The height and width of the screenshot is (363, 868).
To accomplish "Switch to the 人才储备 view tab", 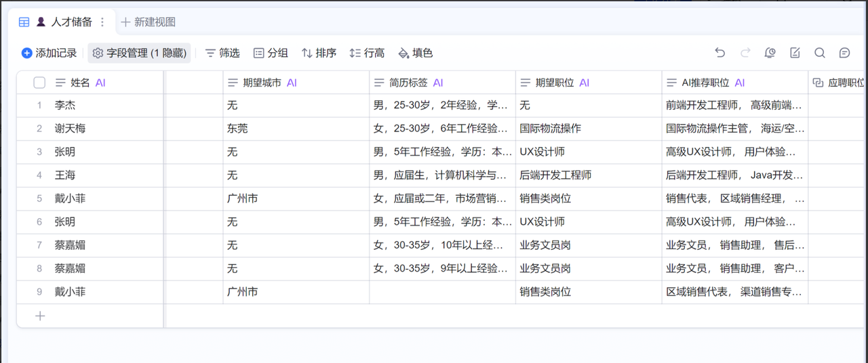I will pos(71,22).
